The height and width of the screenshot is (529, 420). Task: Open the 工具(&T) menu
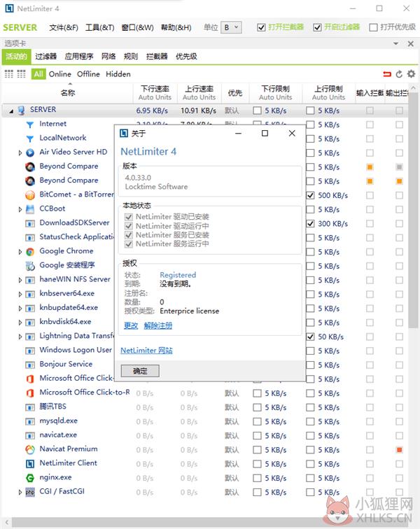[99, 27]
